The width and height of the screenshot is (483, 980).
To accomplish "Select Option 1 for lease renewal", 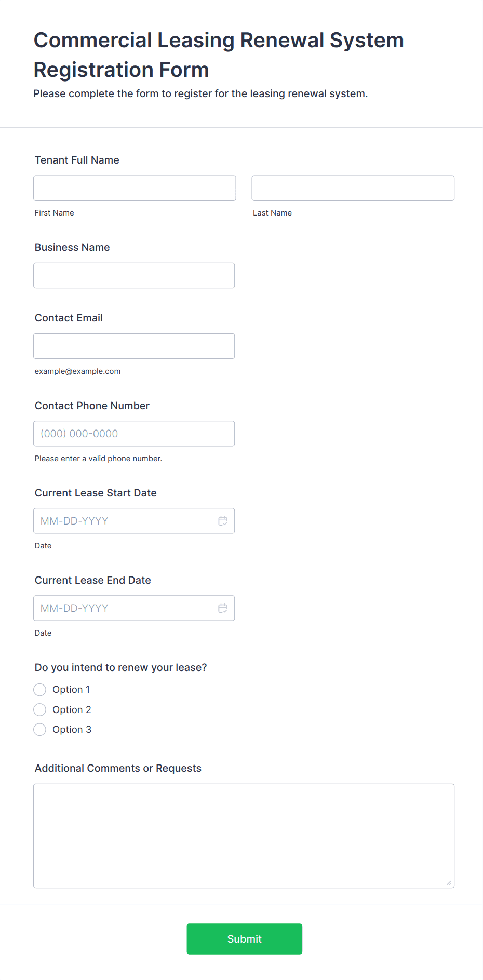I will pos(40,690).
